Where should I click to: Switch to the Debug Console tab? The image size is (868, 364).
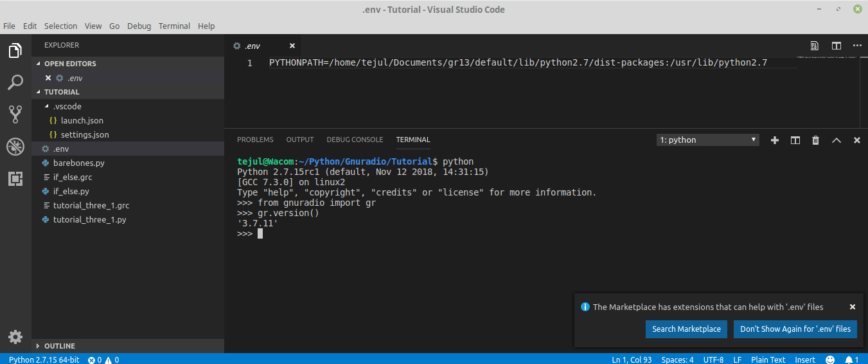[355, 140]
